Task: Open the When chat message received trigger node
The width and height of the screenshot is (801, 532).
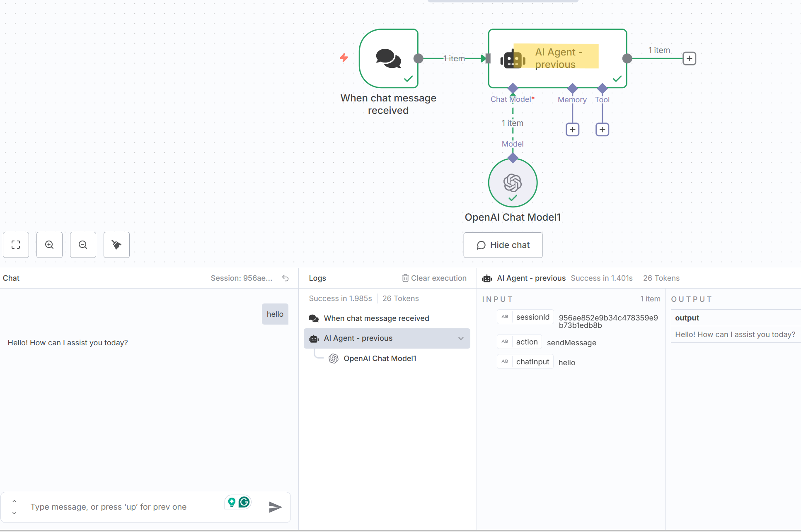Action: pos(388,58)
